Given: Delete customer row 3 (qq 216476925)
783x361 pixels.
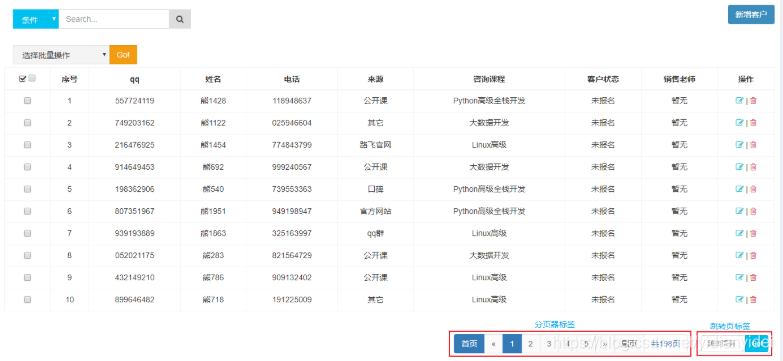Looking at the screenshot, I should (x=753, y=144).
